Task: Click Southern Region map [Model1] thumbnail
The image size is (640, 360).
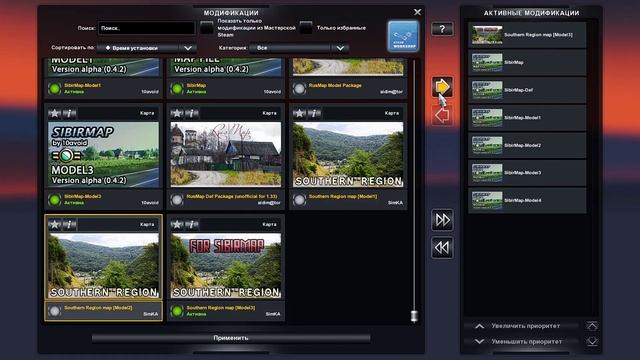Action: 348,154
